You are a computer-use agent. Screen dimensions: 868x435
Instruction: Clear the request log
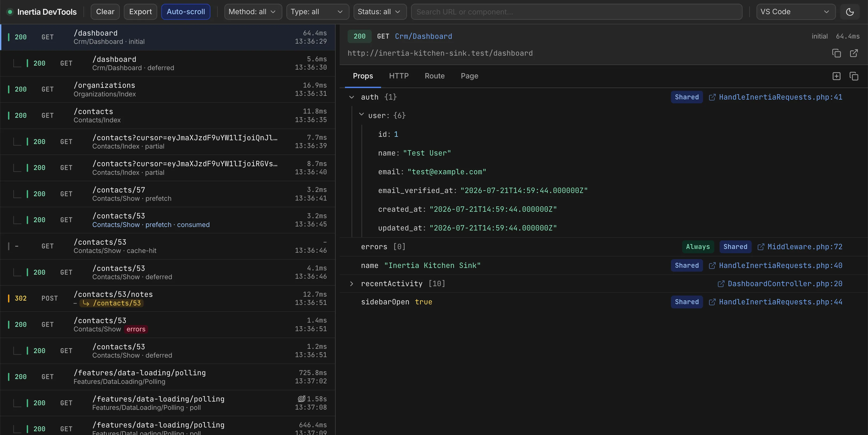point(105,12)
